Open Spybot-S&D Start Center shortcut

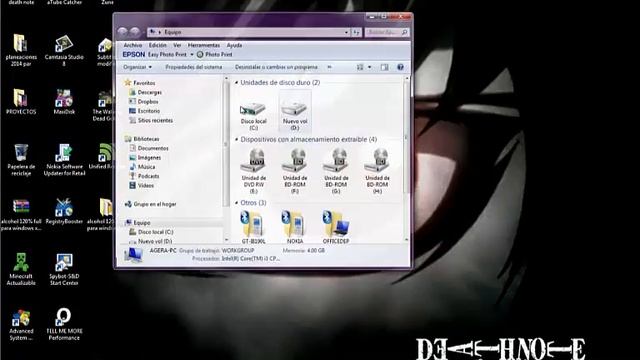coord(64,269)
